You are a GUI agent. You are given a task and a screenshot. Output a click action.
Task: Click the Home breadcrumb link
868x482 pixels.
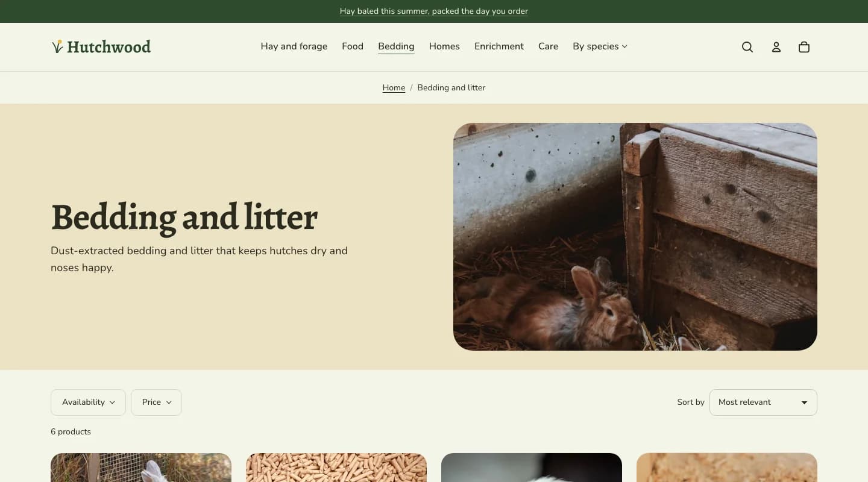tap(394, 88)
